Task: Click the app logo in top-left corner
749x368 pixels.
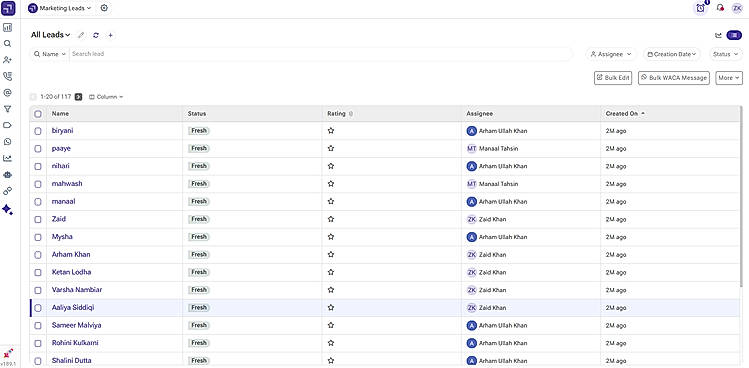Action: click(8, 8)
